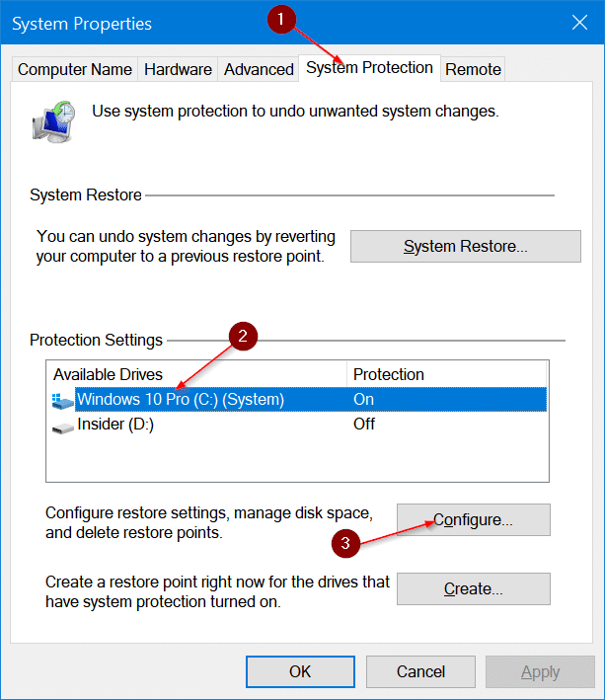This screenshot has width=605, height=700.
Task: Click the grey drive icon for Insider (D:)
Action: [x=62, y=428]
